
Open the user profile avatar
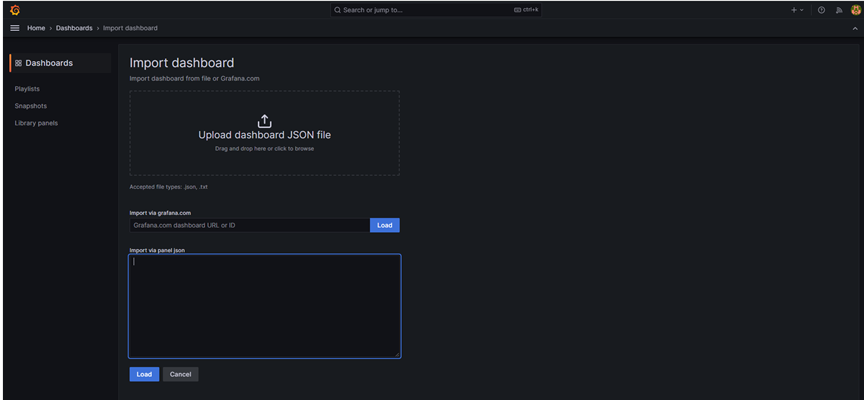(856, 10)
